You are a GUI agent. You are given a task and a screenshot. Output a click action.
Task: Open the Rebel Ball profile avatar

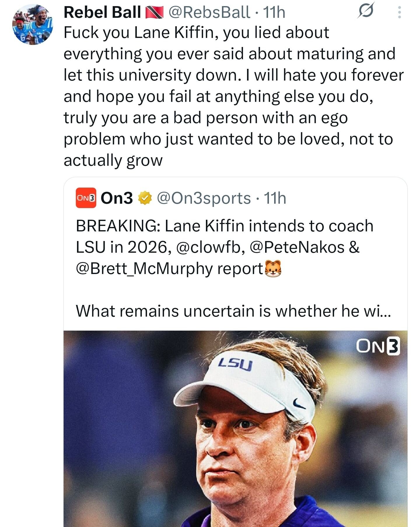32,25
